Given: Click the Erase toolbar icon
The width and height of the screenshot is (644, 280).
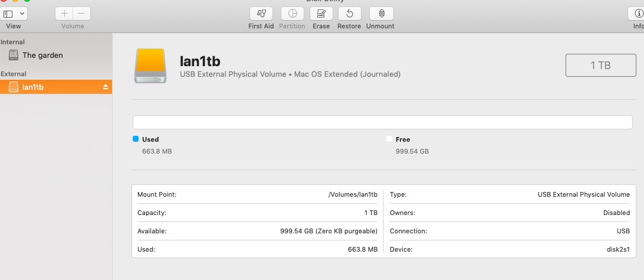Looking at the screenshot, I should coord(321,14).
